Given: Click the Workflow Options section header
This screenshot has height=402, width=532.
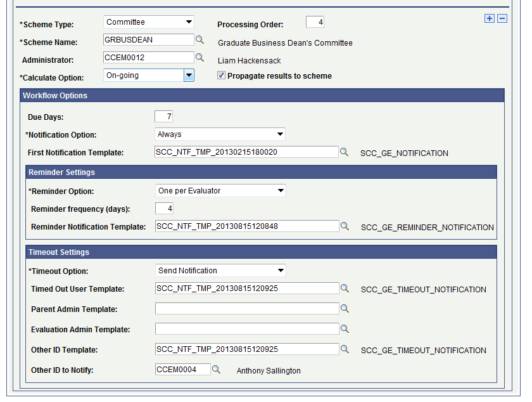Looking at the screenshot, I should click(262, 96).
